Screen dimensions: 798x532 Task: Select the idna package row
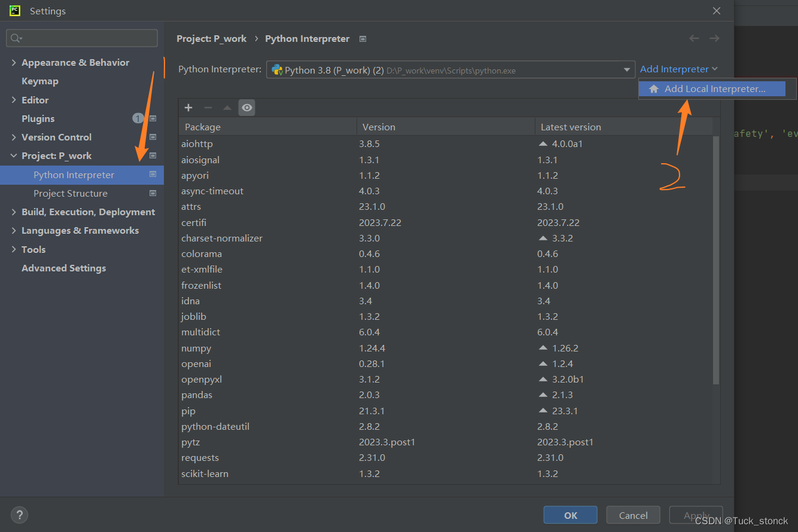[446, 301]
